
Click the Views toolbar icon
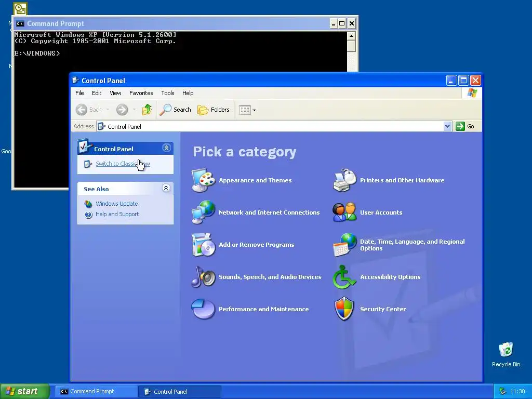245,110
